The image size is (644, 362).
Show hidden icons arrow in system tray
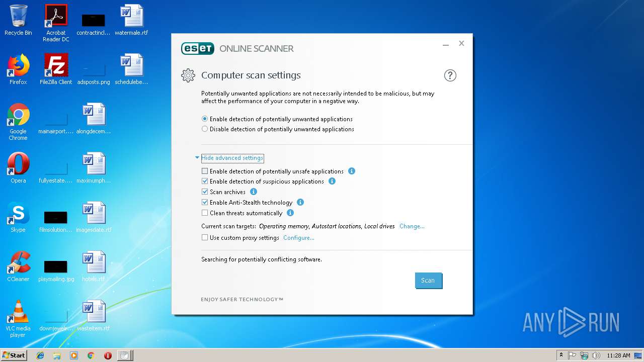(x=561, y=355)
